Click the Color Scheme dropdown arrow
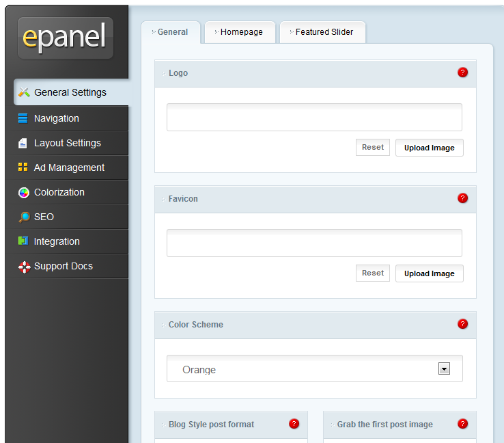 point(444,368)
